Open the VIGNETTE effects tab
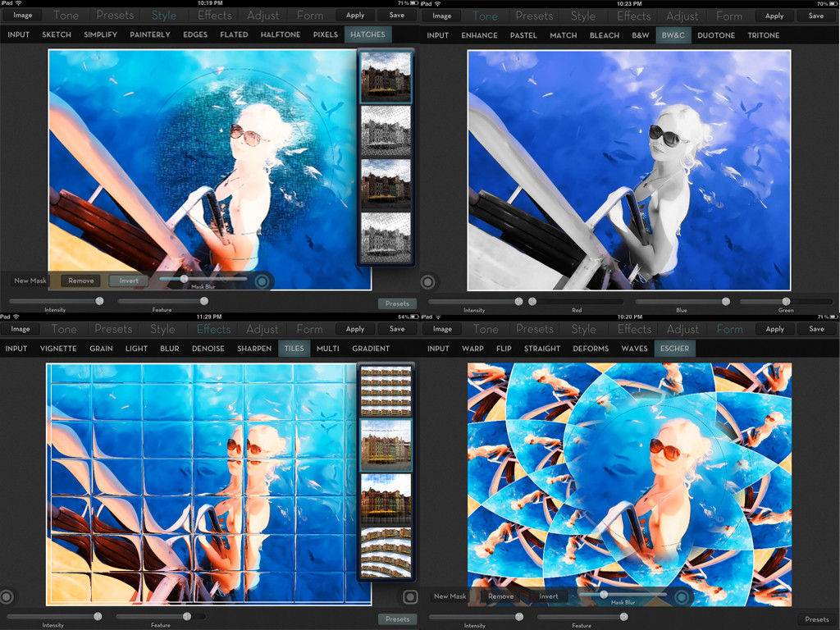 tap(58, 348)
